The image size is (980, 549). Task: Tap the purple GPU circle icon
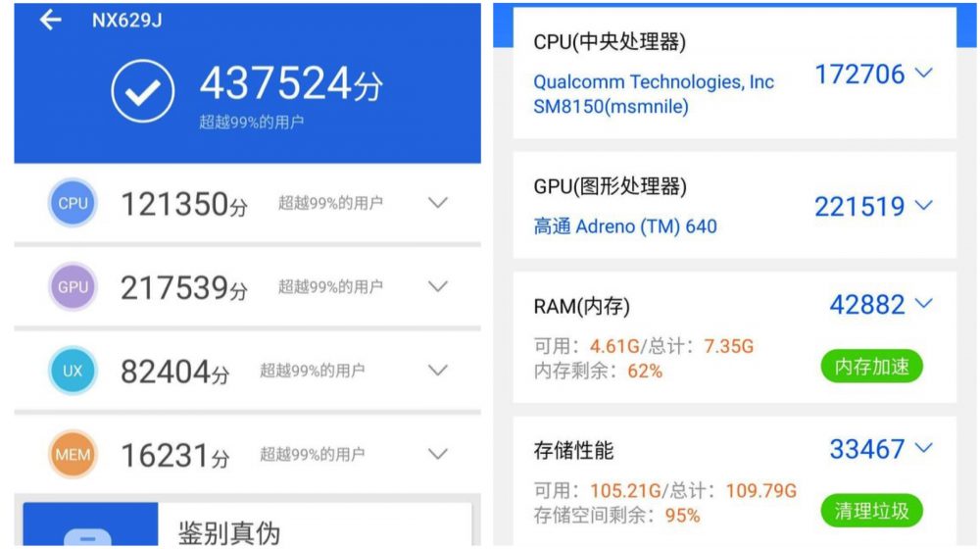coord(73,287)
